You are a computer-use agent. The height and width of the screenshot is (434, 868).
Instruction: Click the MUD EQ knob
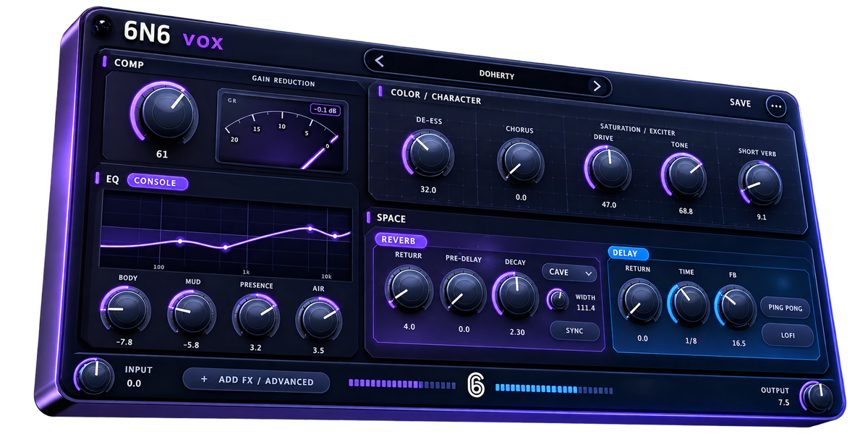pyautogui.click(x=192, y=314)
